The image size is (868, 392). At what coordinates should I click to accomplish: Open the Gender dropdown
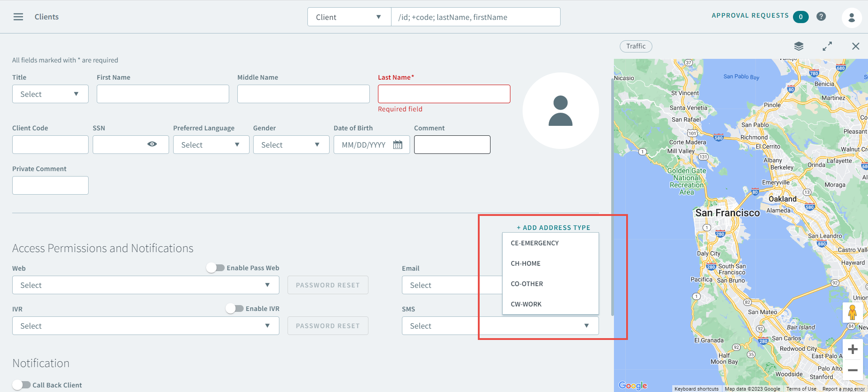point(291,145)
